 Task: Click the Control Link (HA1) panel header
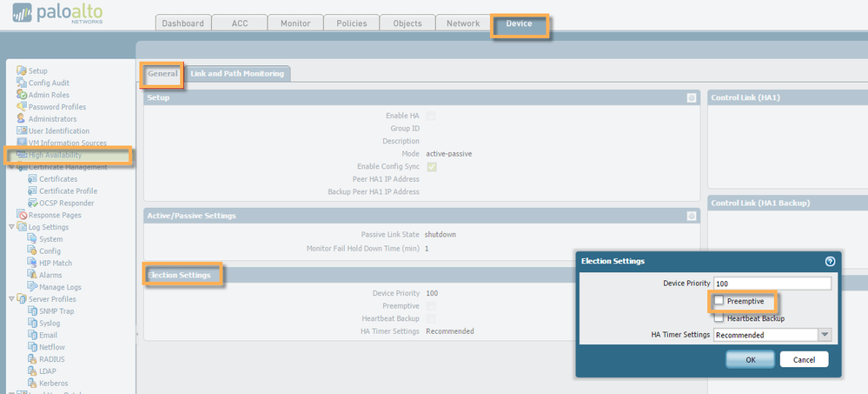[787, 97]
